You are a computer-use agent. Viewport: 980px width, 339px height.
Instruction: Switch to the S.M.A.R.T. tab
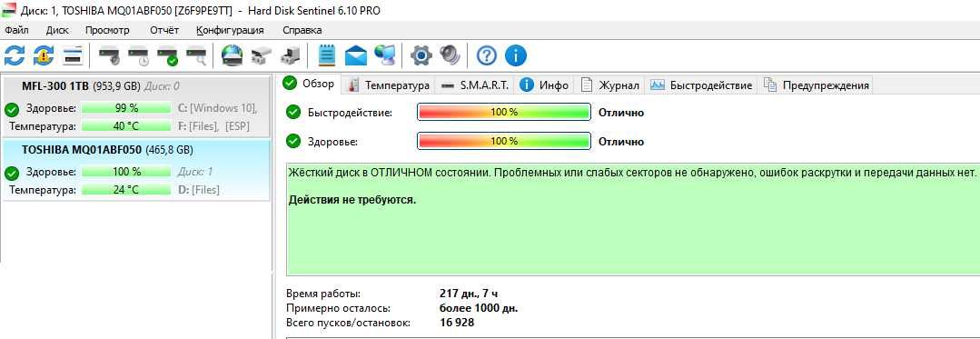(474, 85)
